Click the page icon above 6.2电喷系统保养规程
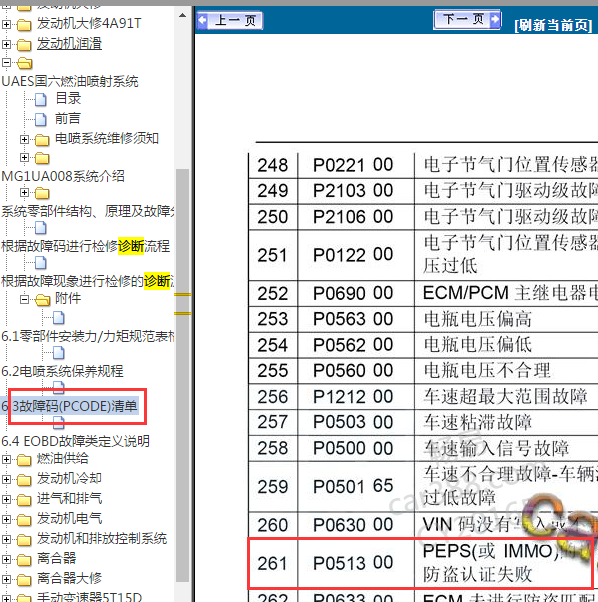 click(58, 352)
